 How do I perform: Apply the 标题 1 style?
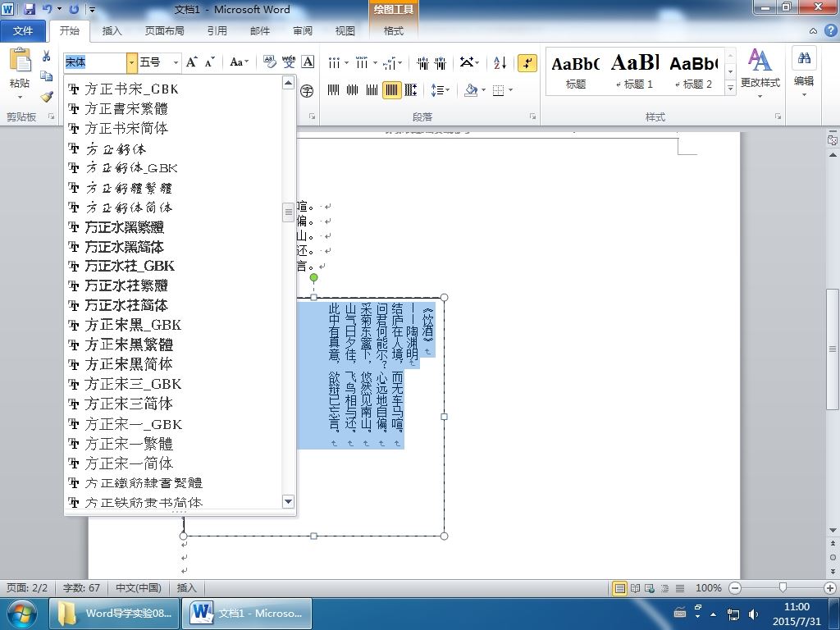click(x=634, y=71)
